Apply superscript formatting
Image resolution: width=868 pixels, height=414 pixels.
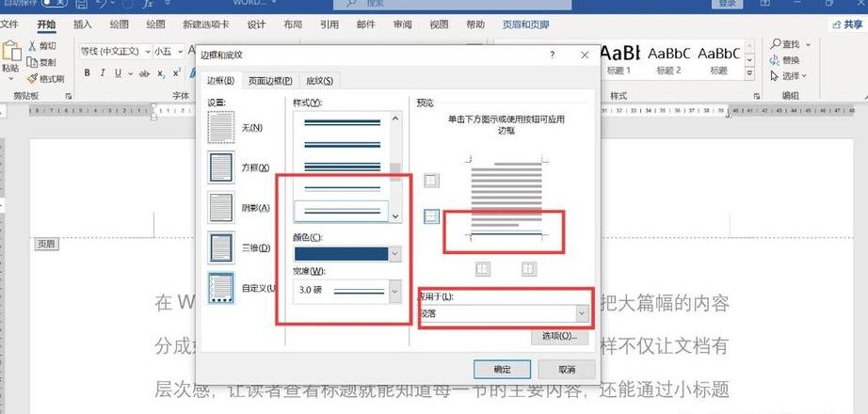pyautogui.click(x=177, y=73)
